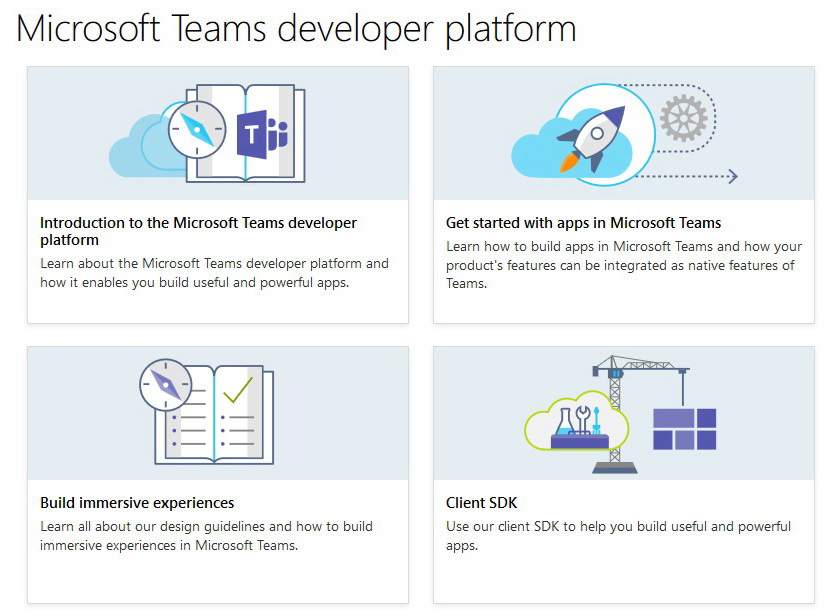The height and width of the screenshot is (616, 827).
Task: Open "Introduction to the Microsoft Teams developer platform" title link
Action: (x=198, y=231)
